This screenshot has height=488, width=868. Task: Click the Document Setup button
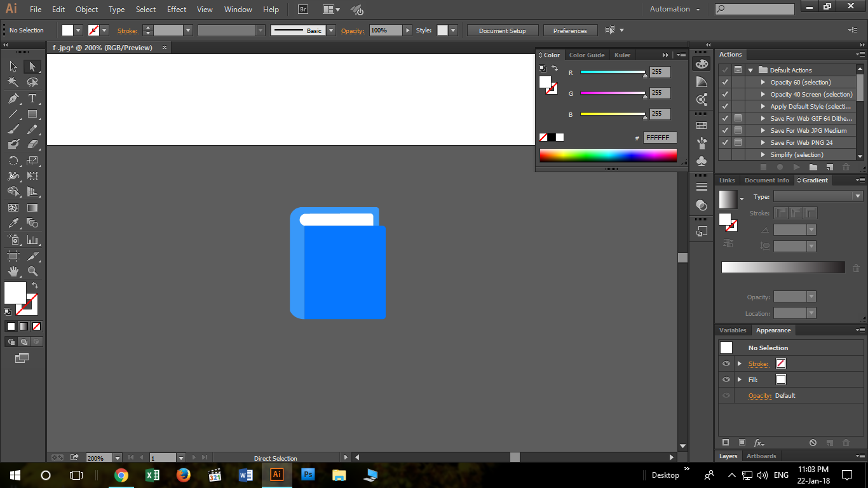pos(502,30)
